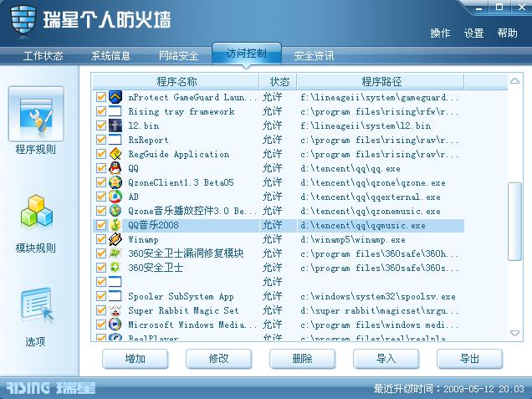
Task: Open the 选项 options icon
Action: 37,305
